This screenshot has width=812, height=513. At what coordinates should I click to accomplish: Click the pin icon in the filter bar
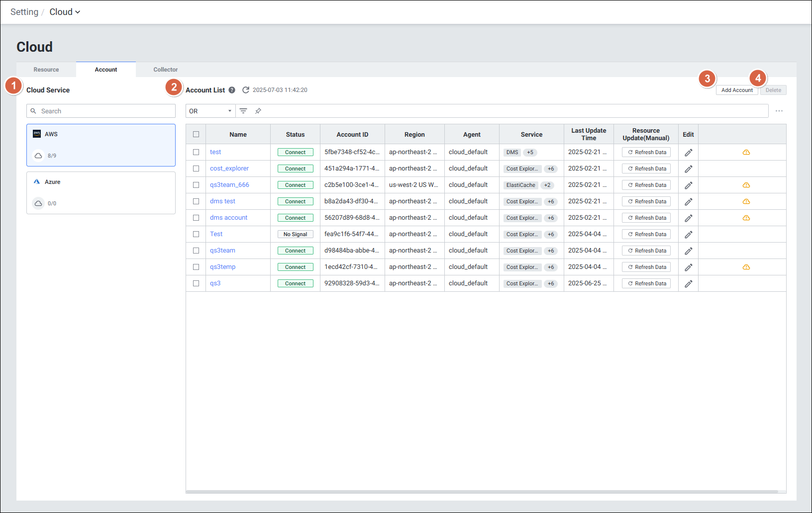click(258, 111)
